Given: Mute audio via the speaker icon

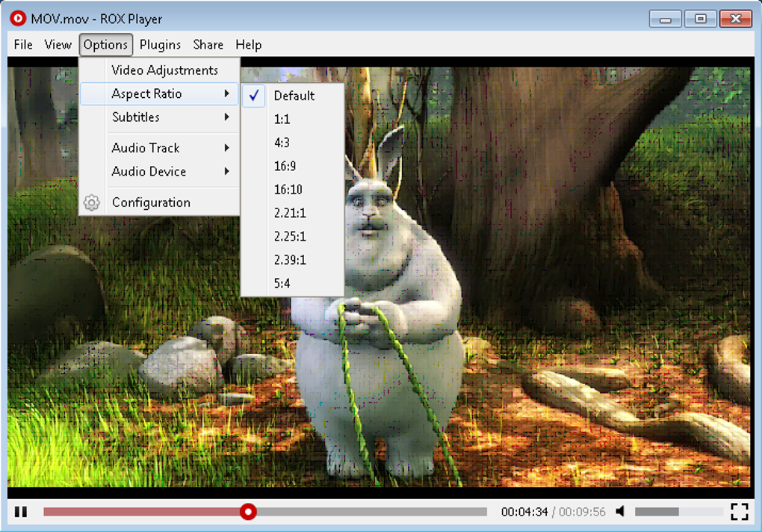Looking at the screenshot, I should coord(621,511).
